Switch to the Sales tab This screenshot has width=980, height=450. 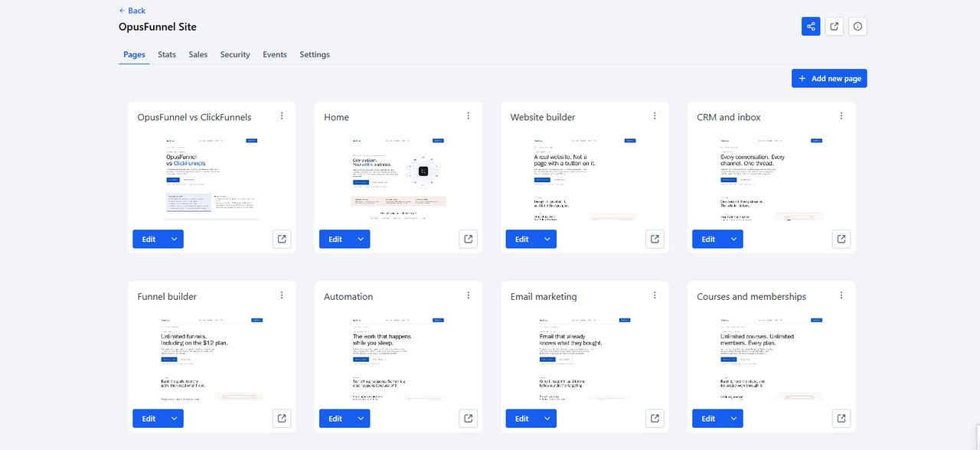tap(198, 54)
